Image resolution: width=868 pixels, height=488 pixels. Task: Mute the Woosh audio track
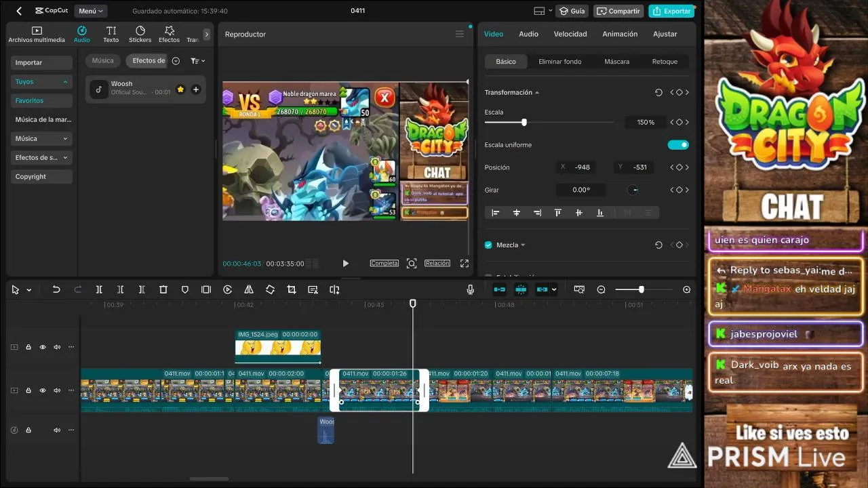pyautogui.click(x=57, y=430)
